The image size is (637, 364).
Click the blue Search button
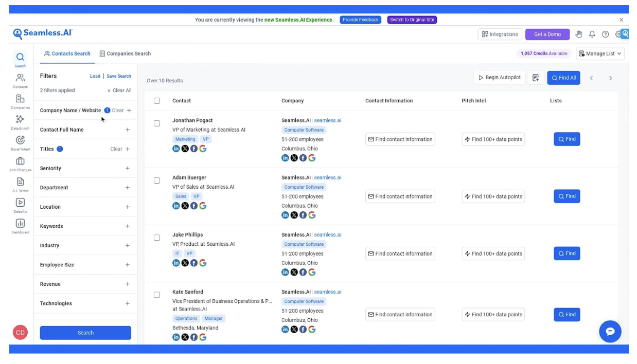click(x=85, y=333)
